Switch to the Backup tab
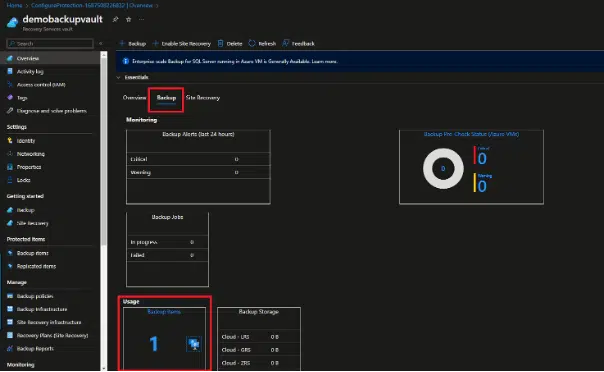Screen dimensions: 604x372 pyautogui.click(x=166, y=98)
